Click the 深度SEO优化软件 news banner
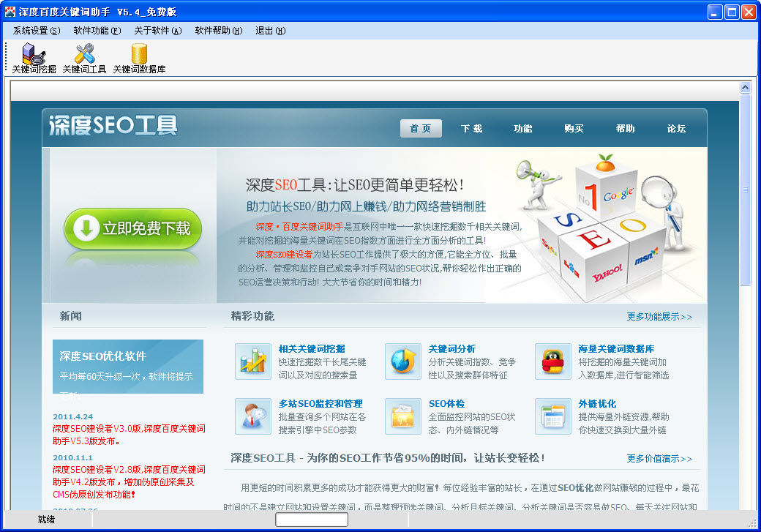 coord(128,367)
